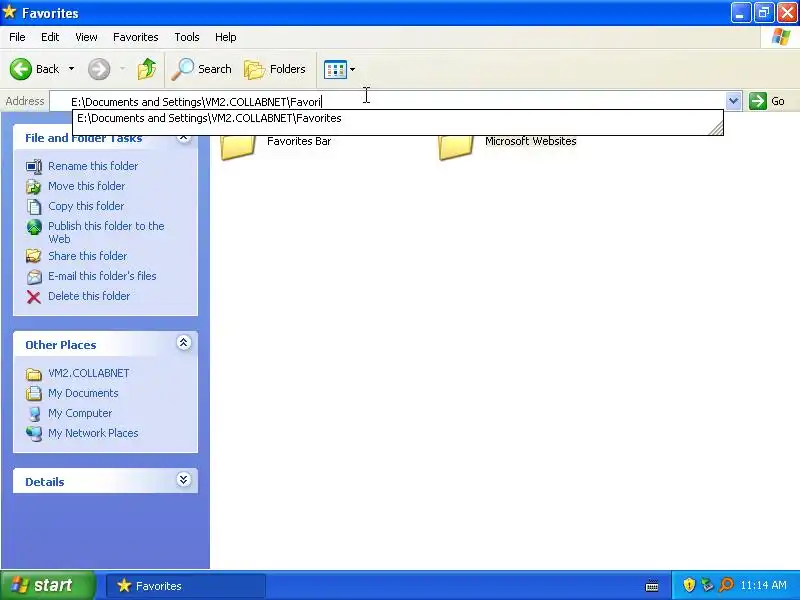Click the Views icon button
800x600 pixels.
tap(335, 69)
